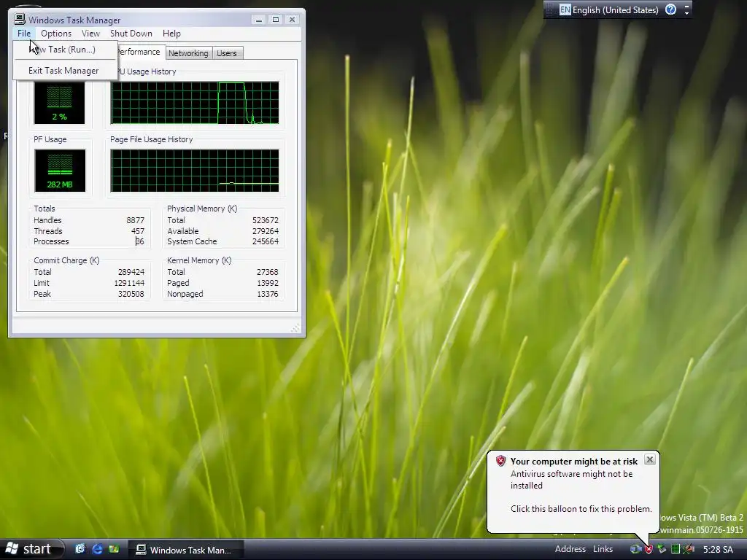Choose Exit Task Manager menu entry
747x560 pixels.
[x=65, y=71]
